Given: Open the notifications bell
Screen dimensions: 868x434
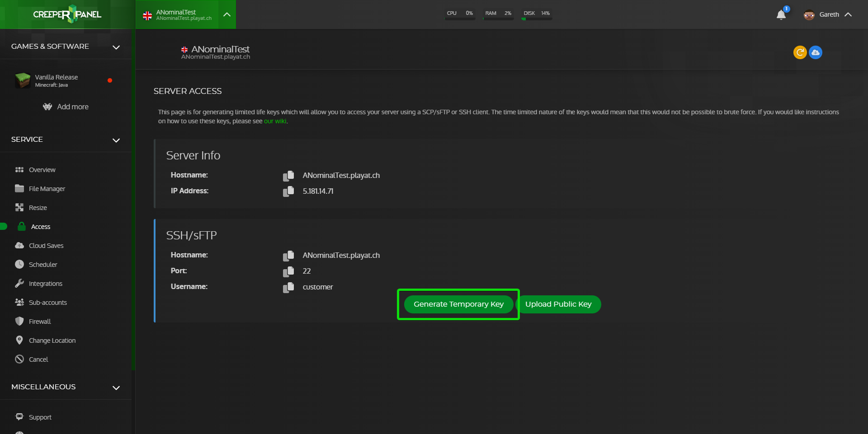Looking at the screenshot, I should [781, 15].
